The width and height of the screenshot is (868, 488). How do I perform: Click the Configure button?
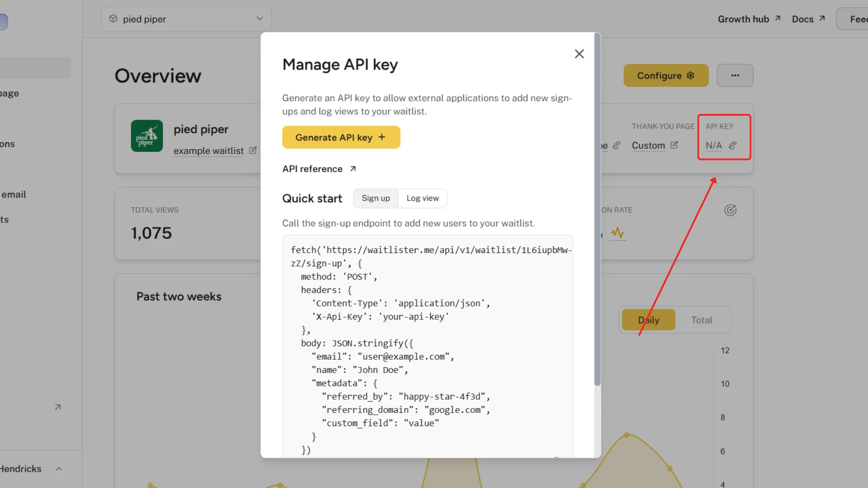click(666, 75)
